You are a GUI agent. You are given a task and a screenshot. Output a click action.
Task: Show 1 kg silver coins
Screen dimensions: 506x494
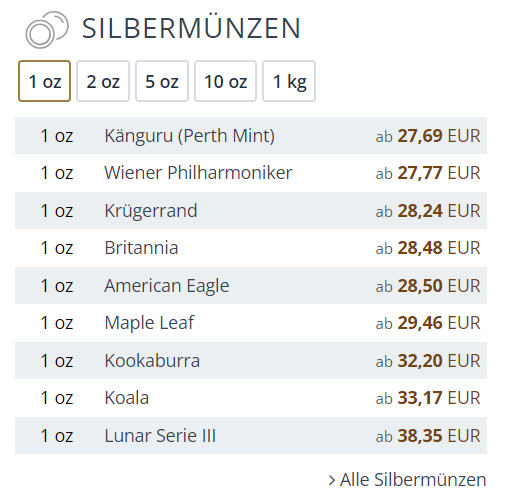289,81
